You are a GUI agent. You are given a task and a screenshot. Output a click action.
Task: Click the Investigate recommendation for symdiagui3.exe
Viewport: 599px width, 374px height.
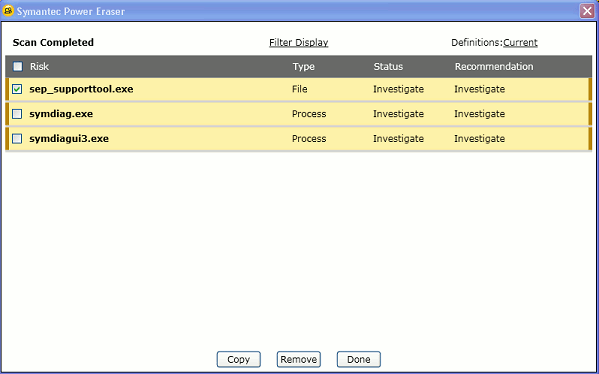479,138
